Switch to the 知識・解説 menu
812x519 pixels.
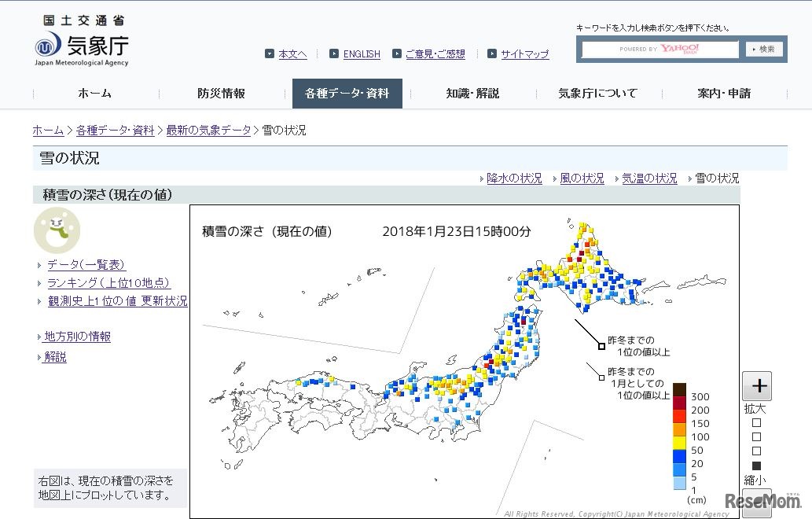click(472, 93)
